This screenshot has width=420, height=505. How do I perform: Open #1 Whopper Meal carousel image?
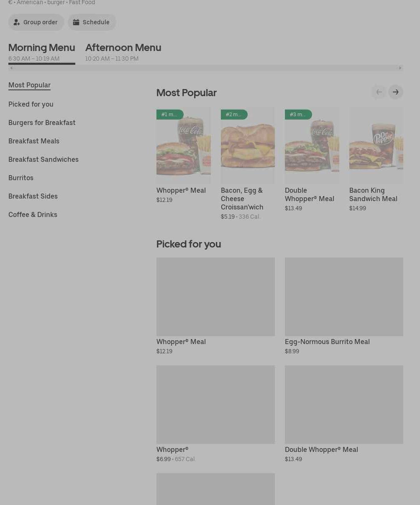coord(184,145)
